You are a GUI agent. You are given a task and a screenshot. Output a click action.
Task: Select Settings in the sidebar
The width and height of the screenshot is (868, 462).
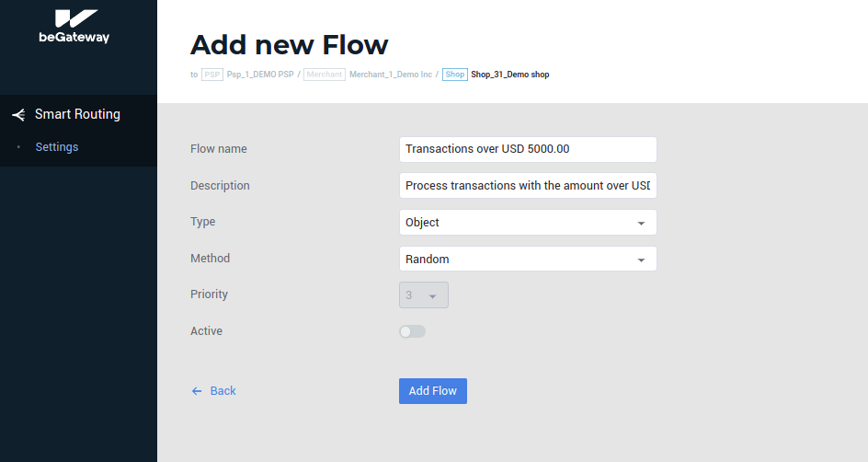tap(57, 147)
